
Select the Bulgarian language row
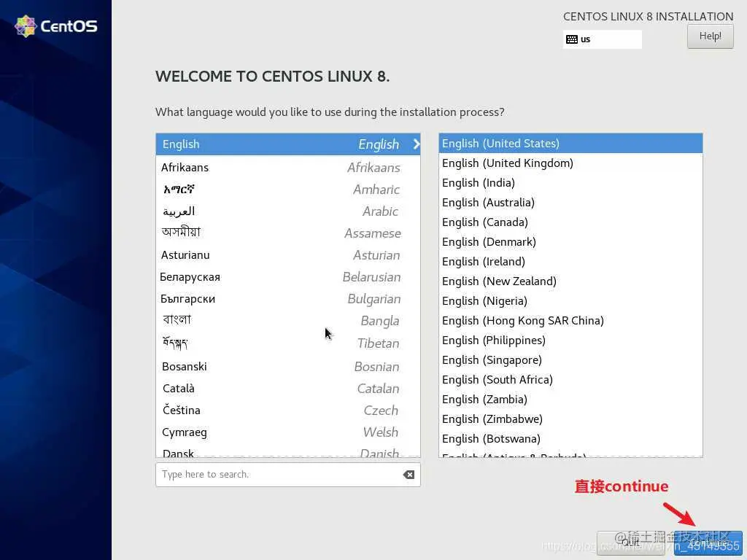tap(287, 299)
